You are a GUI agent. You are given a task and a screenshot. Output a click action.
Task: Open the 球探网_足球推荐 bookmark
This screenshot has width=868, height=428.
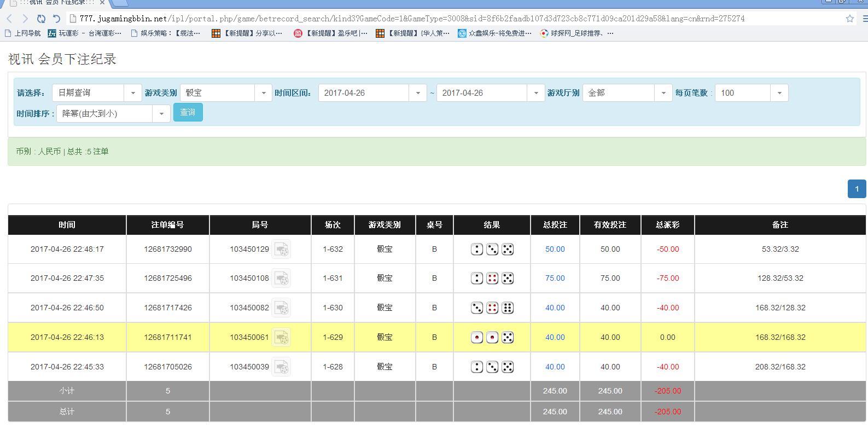click(x=576, y=33)
